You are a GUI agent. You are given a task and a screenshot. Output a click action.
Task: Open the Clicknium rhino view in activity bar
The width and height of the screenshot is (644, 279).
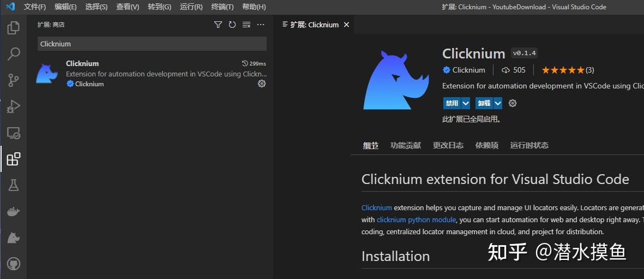click(14, 238)
